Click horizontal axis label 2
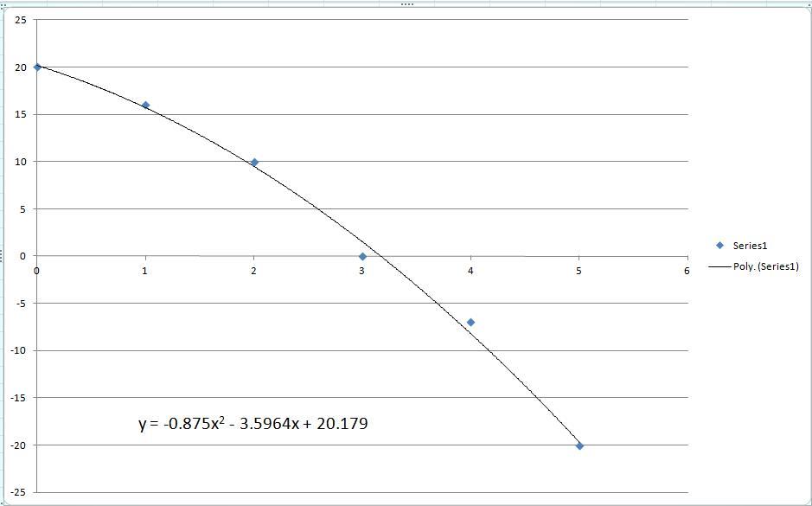This screenshot has height=506, width=812. [253, 271]
